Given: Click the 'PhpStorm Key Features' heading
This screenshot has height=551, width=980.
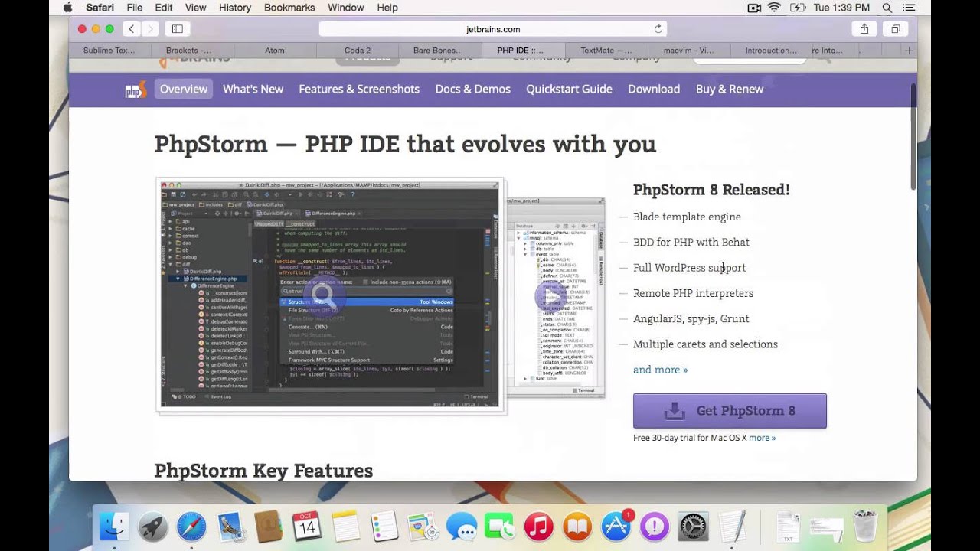Looking at the screenshot, I should 263,471.
